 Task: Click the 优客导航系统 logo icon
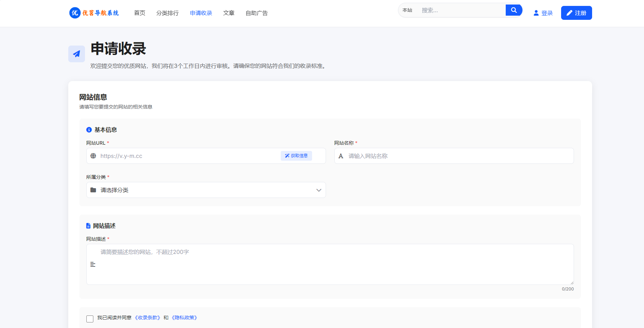pyautogui.click(x=75, y=13)
